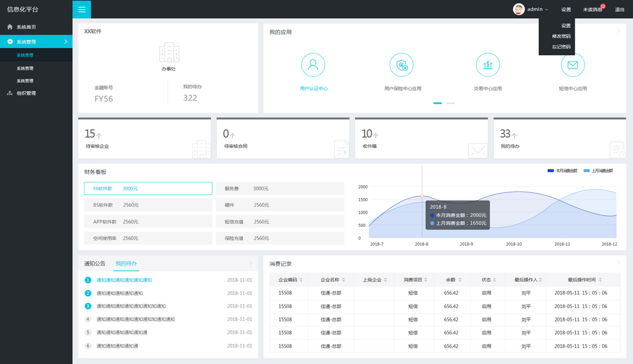Screen dimensions: 633x364
Task: Open the SMS center app icon
Action: pos(573,65)
